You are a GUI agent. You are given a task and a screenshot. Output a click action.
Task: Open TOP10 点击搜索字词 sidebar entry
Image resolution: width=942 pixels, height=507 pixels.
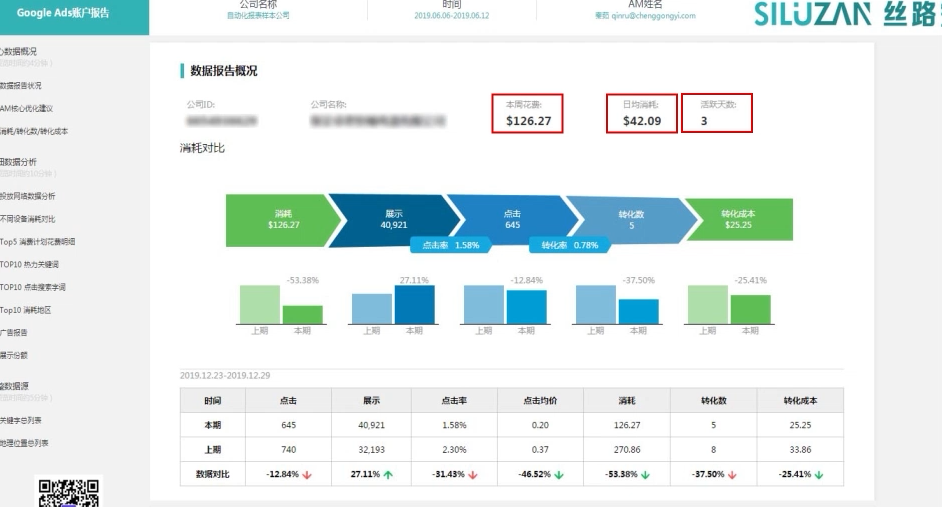(33, 287)
